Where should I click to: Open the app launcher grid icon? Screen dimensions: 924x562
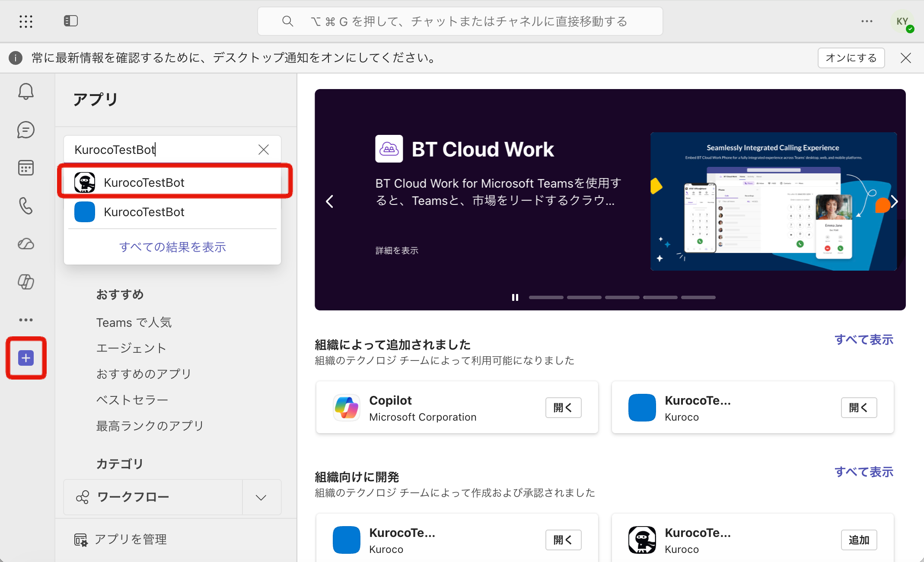click(x=26, y=21)
